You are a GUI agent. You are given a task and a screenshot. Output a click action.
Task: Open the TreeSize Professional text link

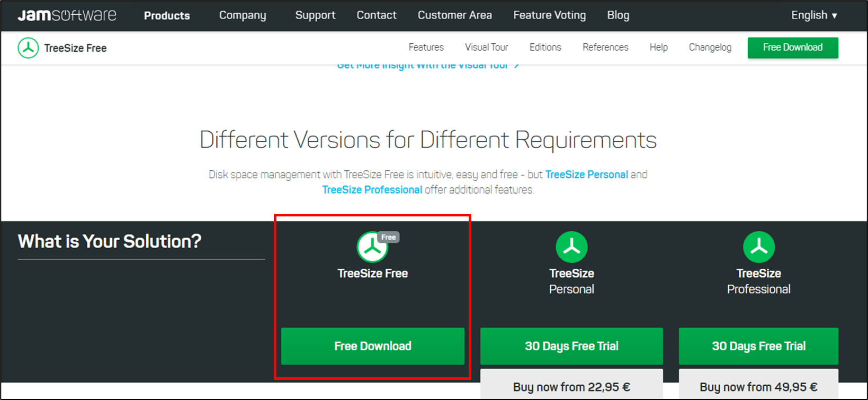(372, 190)
